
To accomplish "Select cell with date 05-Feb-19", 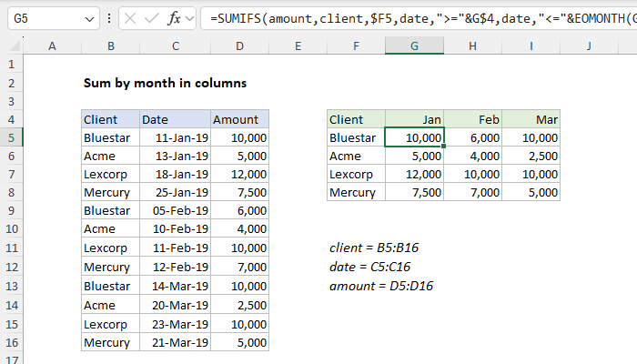I will (175, 210).
